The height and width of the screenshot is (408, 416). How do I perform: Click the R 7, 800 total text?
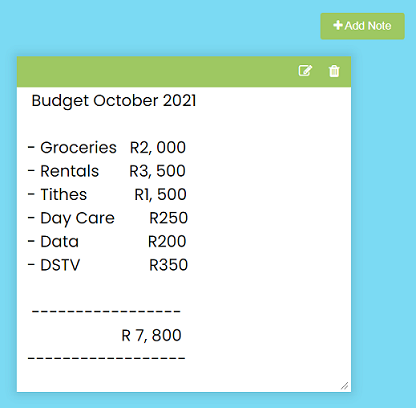[151, 335]
